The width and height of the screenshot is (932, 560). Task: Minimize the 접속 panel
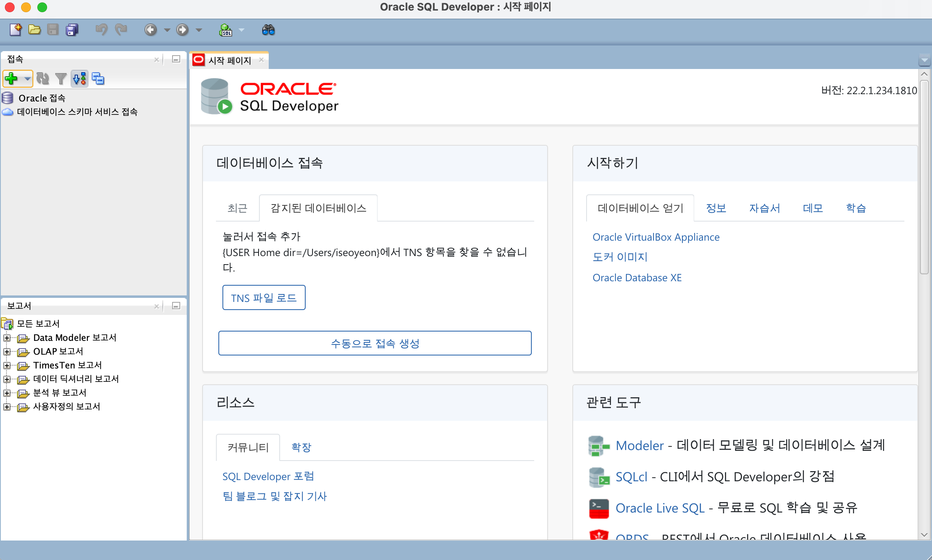pos(176,59)
